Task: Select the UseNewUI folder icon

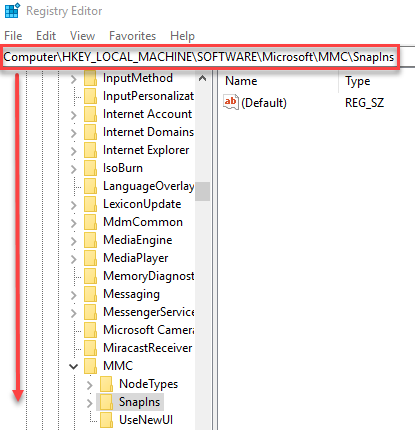Action: [x=106, y=420]
